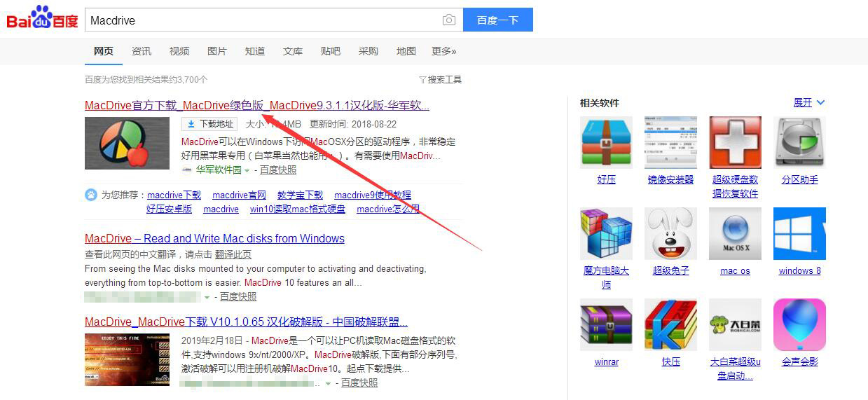Click the paw icon beside 为您推荐
868x400 pixels.
point(91,195)
